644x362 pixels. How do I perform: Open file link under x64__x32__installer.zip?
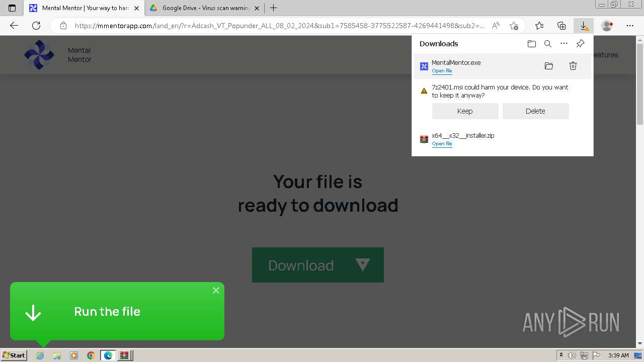pos(442,144)
